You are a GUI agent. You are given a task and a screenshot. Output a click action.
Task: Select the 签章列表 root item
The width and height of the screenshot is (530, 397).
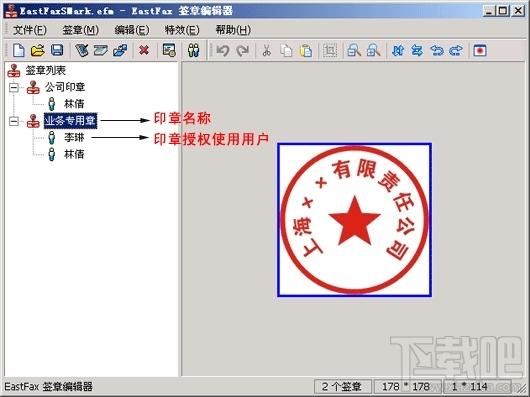click(x=46, y=71)
